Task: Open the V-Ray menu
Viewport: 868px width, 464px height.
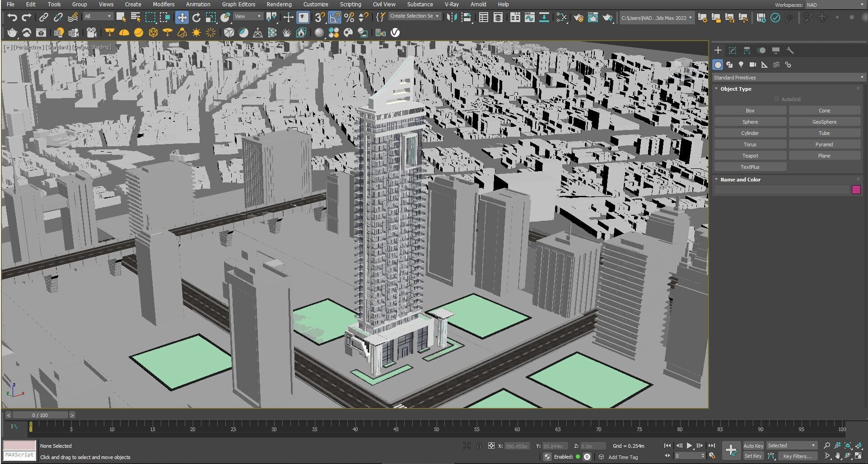Action: coord(452,5)
